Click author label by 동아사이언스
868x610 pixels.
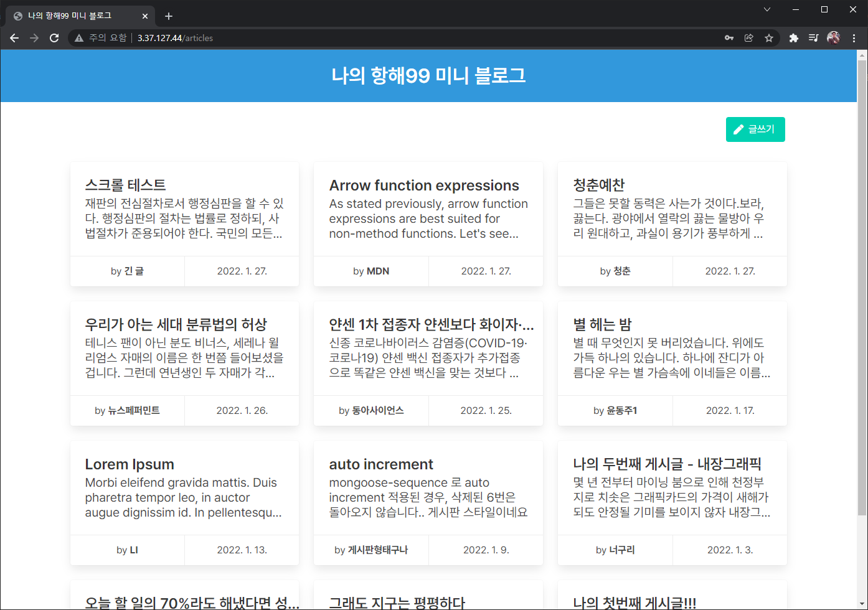[x=371, y=411]
